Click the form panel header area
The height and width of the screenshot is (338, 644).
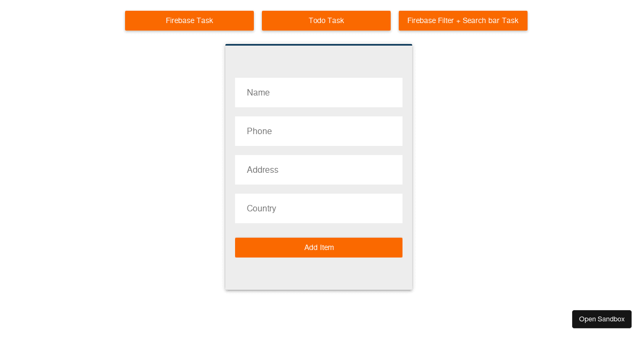tap(319, 59)
